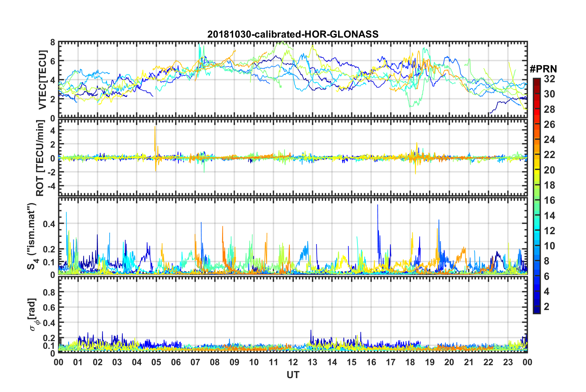Click the UT x-axis label

point(293,374)
